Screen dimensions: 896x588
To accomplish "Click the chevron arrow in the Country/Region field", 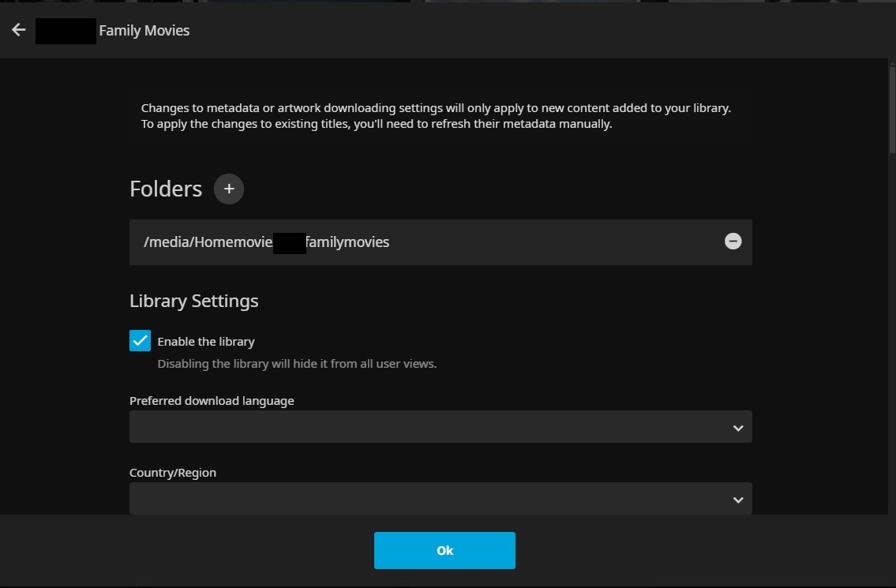I will 737,500.
